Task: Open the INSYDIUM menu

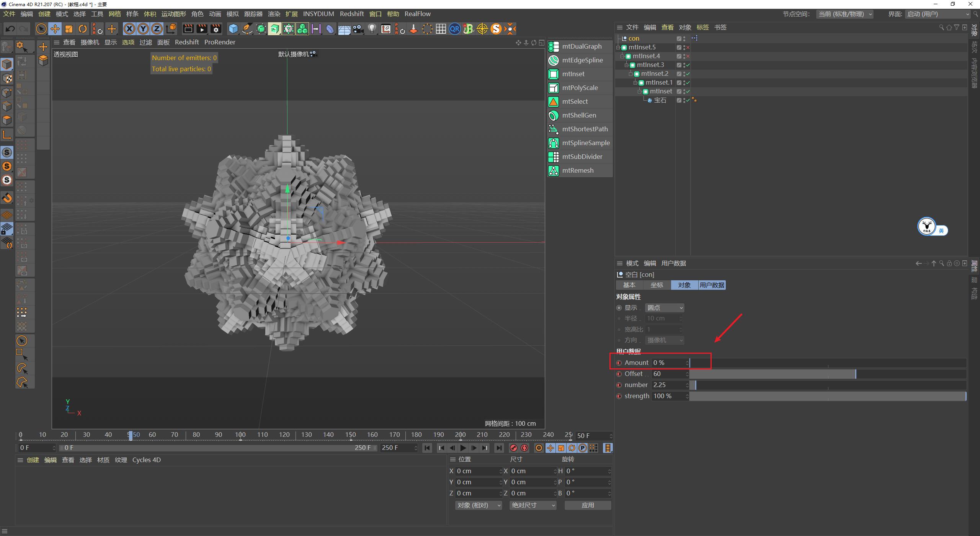Action: [318, 14]
